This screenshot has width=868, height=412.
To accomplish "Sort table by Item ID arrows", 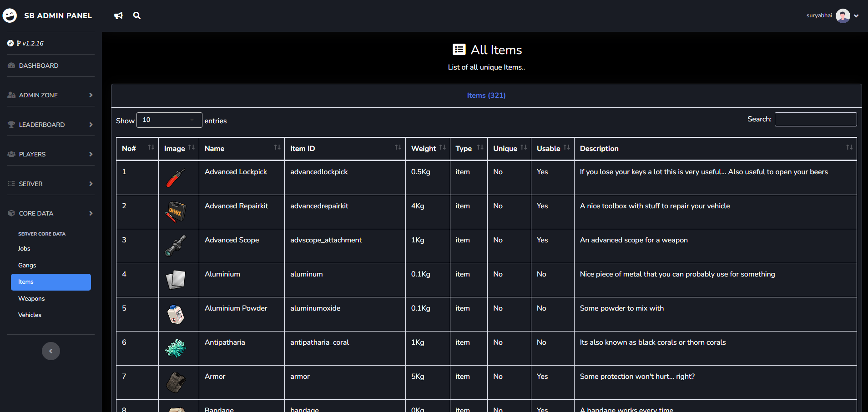I will tap(398, 148).
